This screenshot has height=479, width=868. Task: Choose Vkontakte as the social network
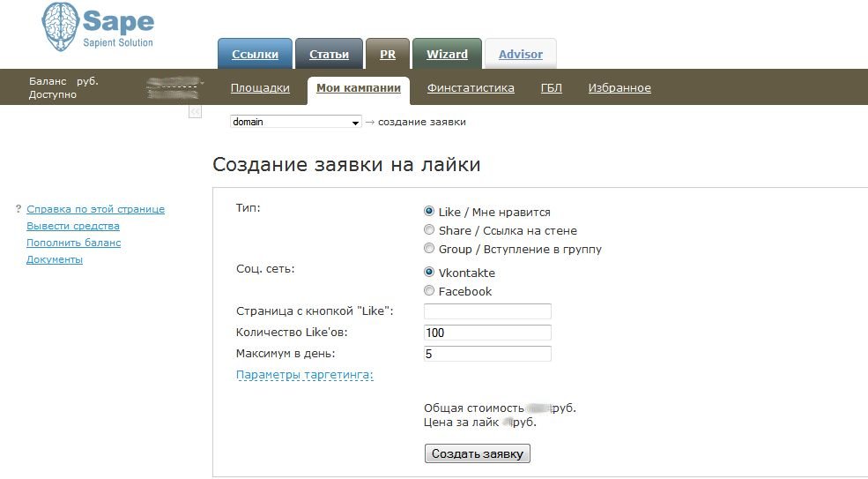[429, 272]
